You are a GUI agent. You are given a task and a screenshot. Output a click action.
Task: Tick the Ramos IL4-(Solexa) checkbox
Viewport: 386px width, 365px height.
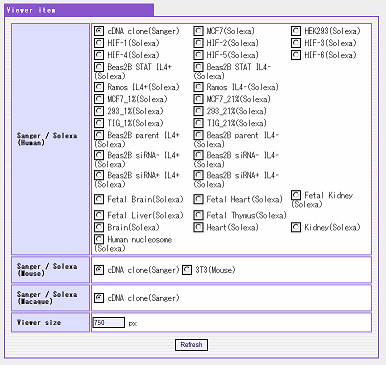click(x=198, y=87)
